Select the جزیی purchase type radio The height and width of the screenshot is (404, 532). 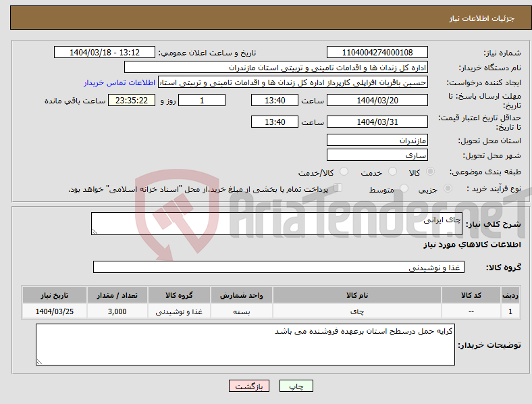pyautogui.click(x=448, y=188)
